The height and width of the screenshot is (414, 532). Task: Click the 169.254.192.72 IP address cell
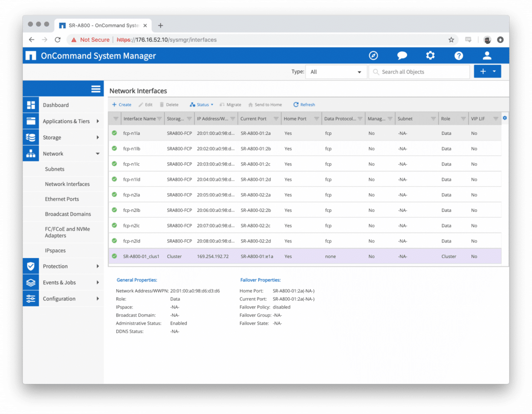coord(213,256)
